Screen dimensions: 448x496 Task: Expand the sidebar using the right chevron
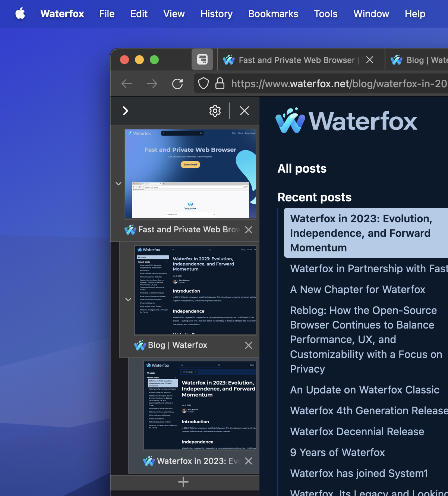[126, 111]
